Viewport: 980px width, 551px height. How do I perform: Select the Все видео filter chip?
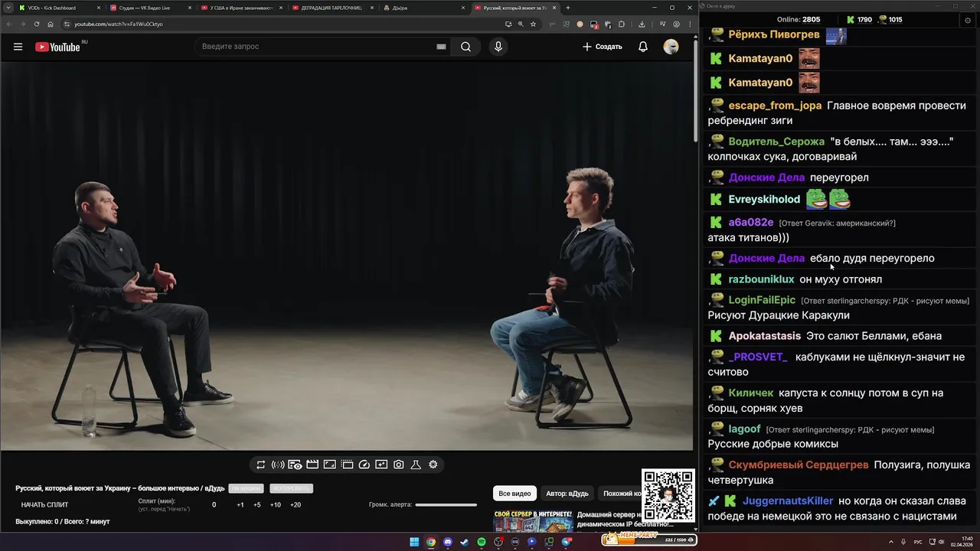(x=514, y=494)
